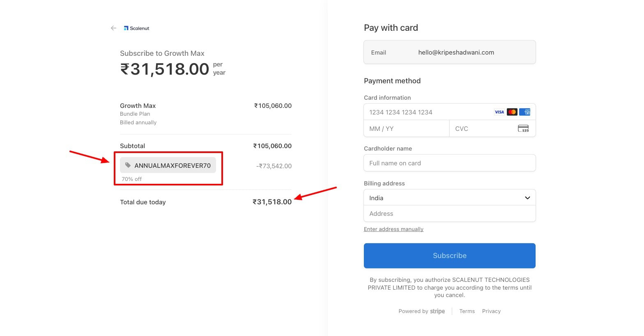Click the ANNUALMAXFOREVER70 coupon badge
Image resolution: width=644 pixels, height=336 pixels.
172,166
